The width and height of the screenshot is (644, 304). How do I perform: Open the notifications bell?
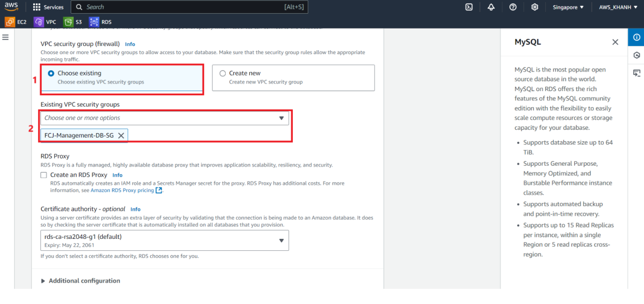[x=491, y=7]
